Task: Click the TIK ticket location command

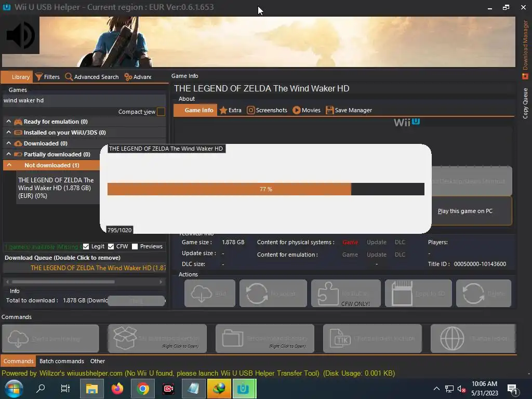Action: click(373, 339)
